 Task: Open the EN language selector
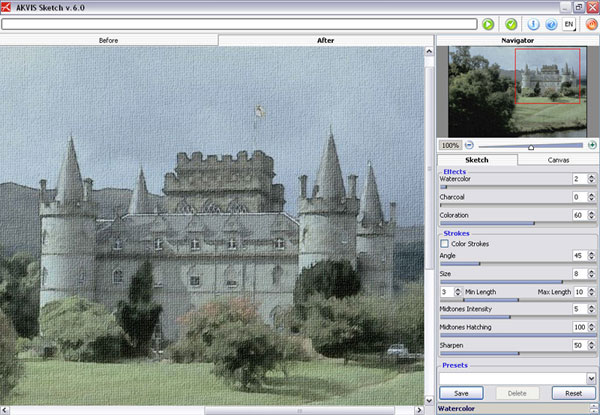(x=569, y=22)
